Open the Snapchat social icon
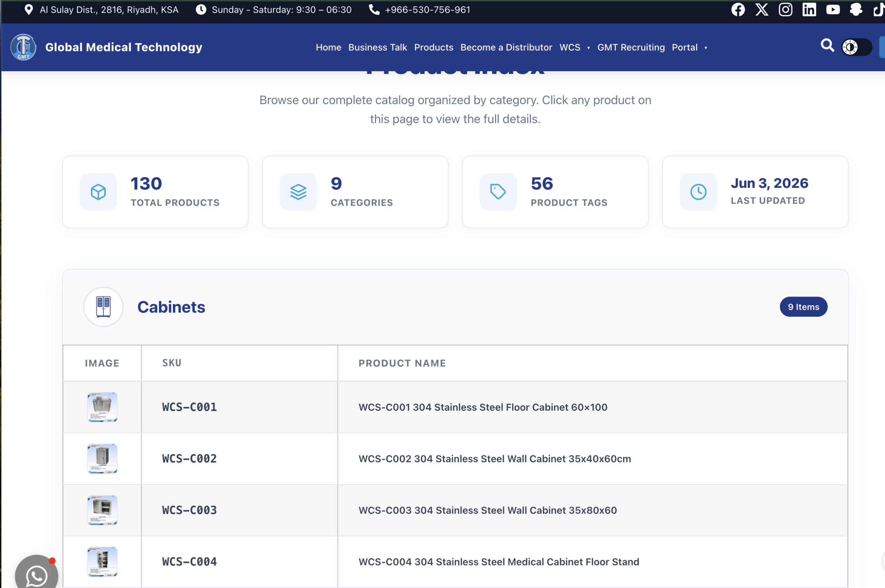 click(856, 10)
